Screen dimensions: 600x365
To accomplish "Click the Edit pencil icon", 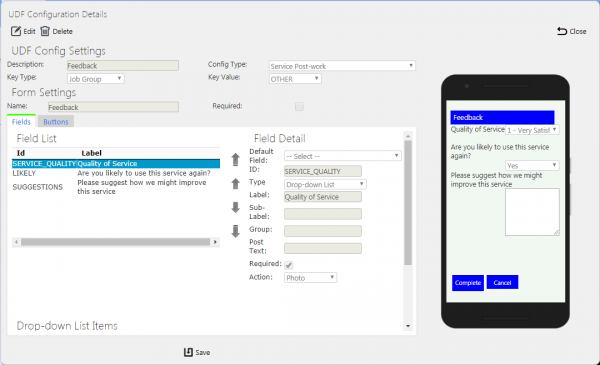I will tap(16, 31).
